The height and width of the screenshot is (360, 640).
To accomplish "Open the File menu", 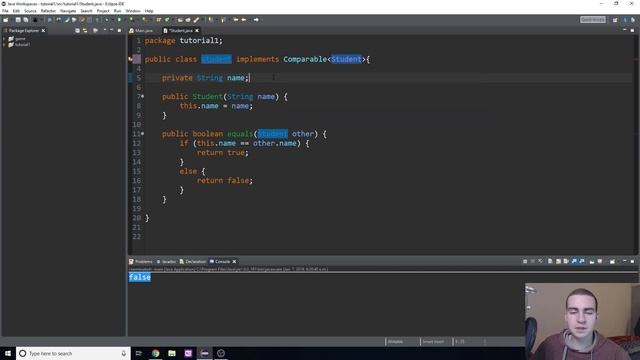I will [x=5, y=11].
